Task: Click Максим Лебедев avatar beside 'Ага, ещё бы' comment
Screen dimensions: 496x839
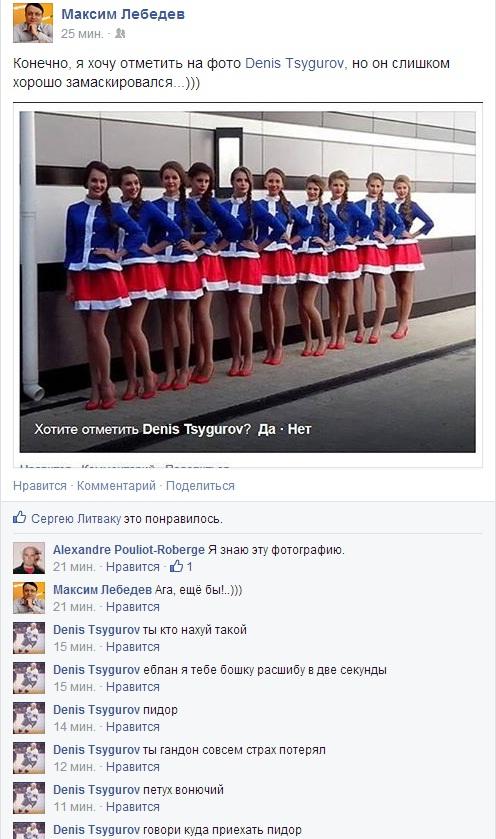Action: [x=29, y=598]
